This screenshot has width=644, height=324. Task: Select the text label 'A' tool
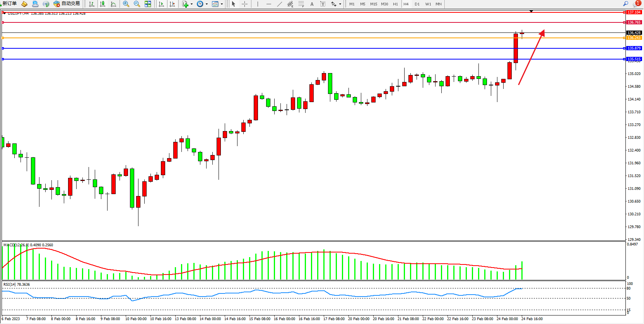click(x=312, y=4)
